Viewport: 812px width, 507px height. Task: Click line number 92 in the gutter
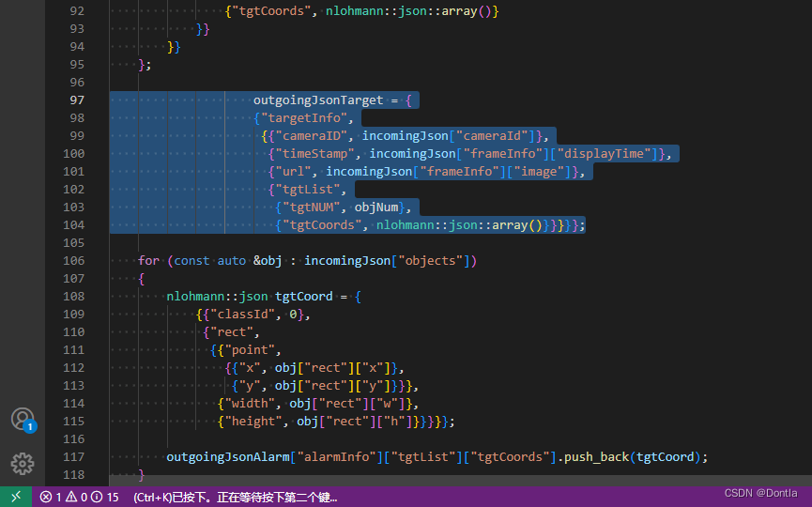pyautogui.click(x=77, y=11)
